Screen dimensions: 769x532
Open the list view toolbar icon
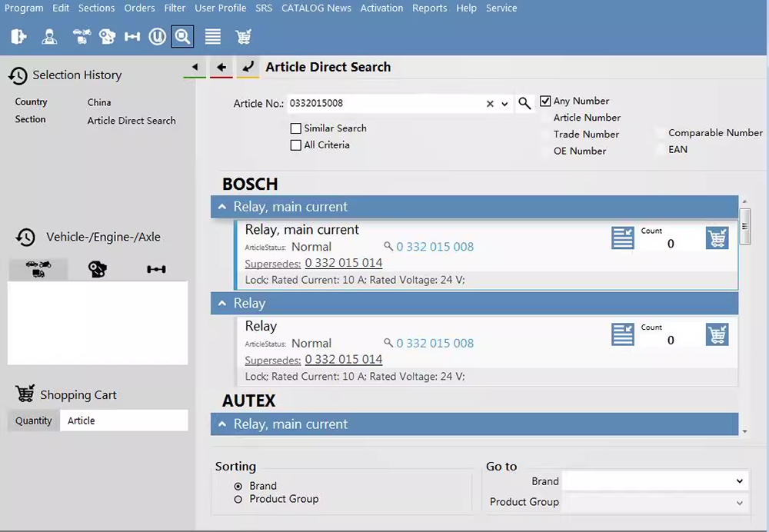213,36
